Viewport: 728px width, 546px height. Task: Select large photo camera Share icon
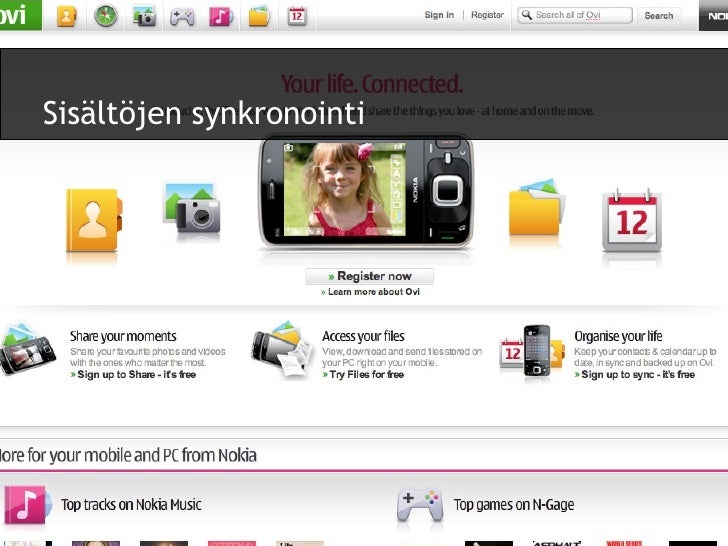[191, 208]
